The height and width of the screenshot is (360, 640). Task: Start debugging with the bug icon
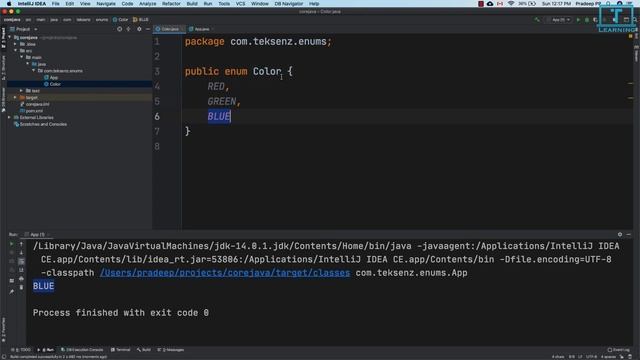tap(587, 20)
